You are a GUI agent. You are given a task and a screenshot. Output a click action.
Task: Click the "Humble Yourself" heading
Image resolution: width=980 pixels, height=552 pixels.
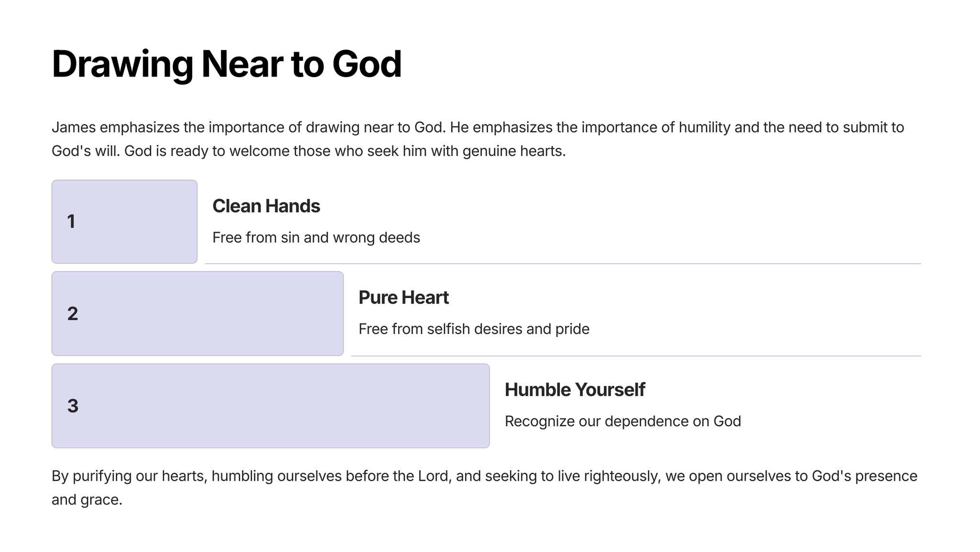[575, 390]
